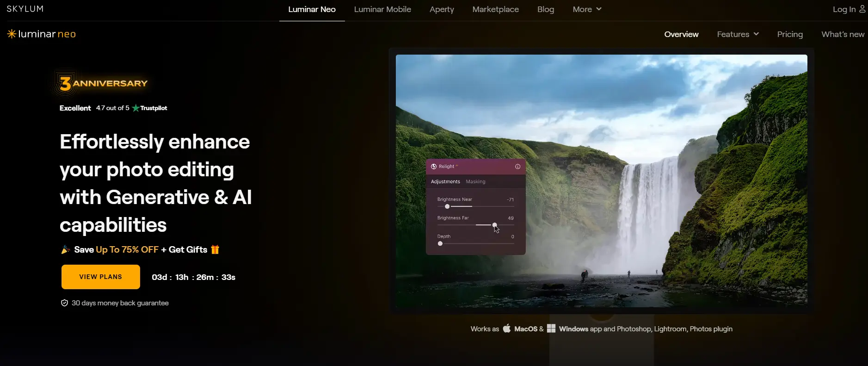Click the Trustpilot star logo
This screenshot has width=868, height=366.
[x=135, y=108]
